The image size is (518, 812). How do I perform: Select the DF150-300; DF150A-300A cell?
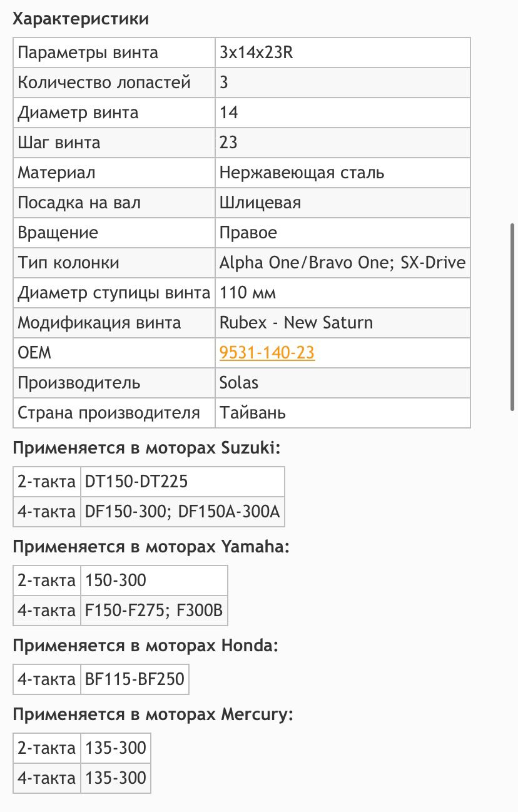click(182, 512)
